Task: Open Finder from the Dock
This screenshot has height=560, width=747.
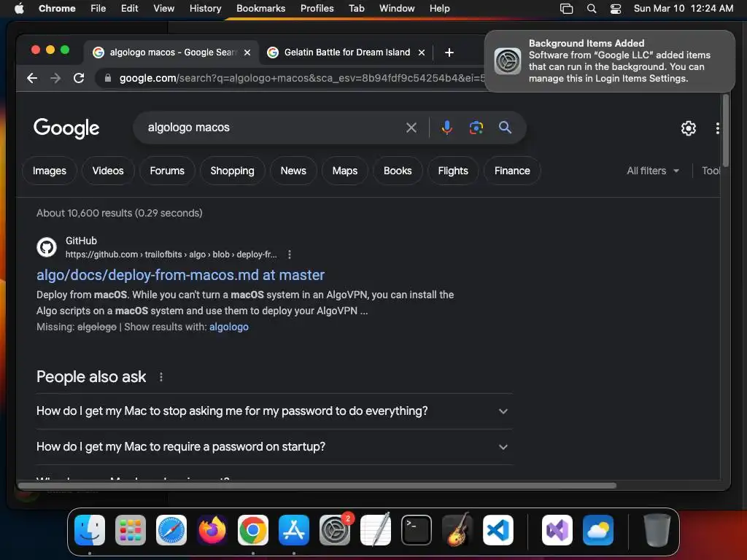Action: 90,530
